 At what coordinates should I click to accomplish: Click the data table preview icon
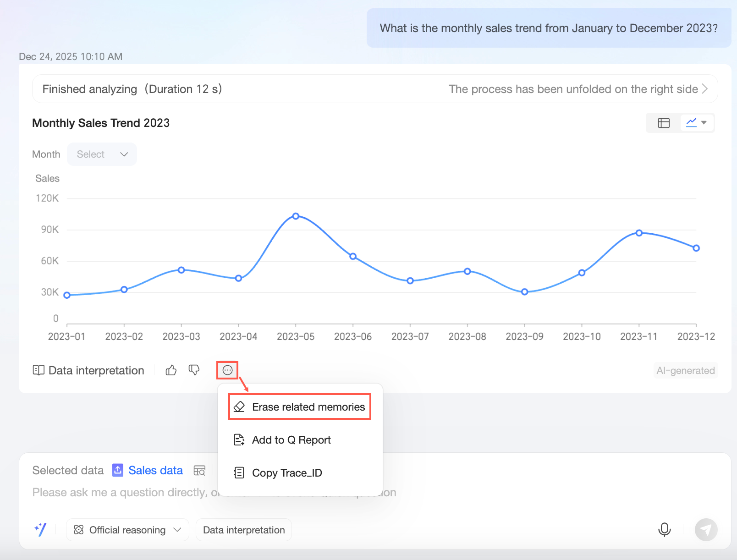pyautogui.click(x=200, y=471)
